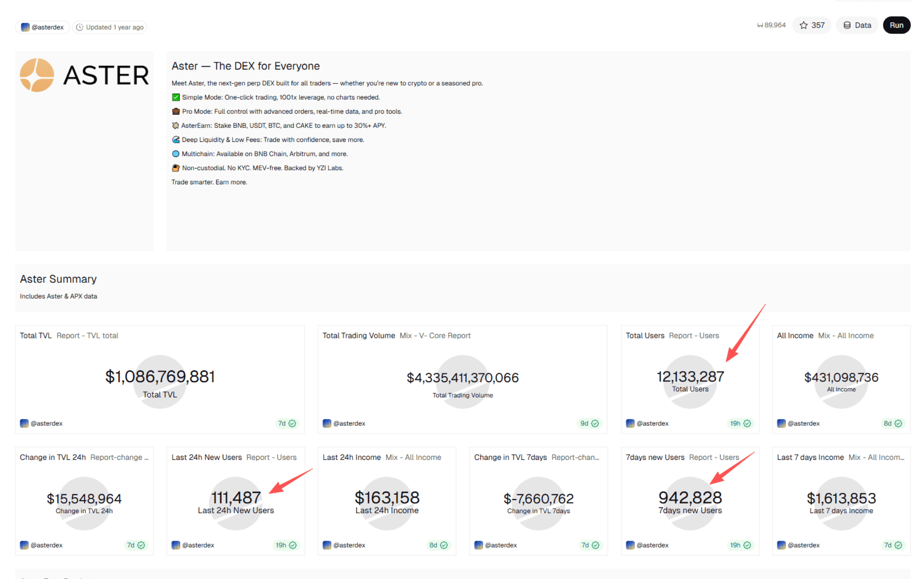Click @asterdex avatar on Change in TVL 24h card

(24, 545)
